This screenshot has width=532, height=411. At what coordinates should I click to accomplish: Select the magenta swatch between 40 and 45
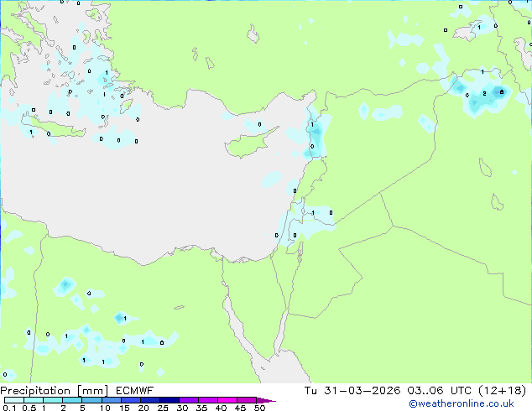pyautogui.click(x=227, y=400)
